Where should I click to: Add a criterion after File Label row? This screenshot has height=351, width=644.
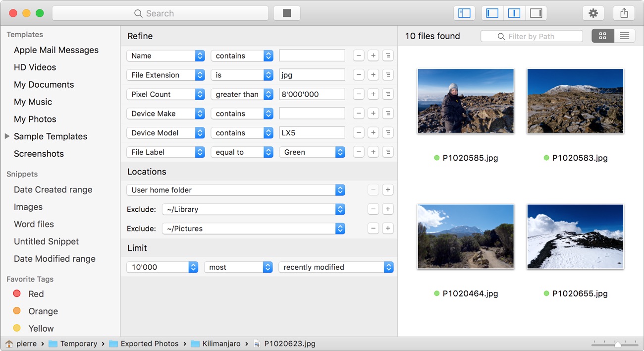pos(374,152)
